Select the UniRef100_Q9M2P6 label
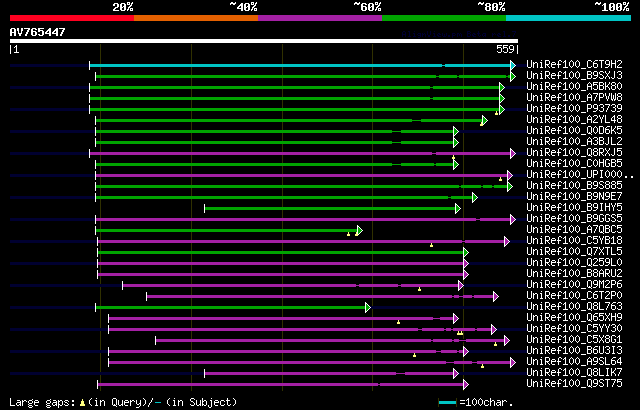Viewport: 640px width, 410px height. 574,284
